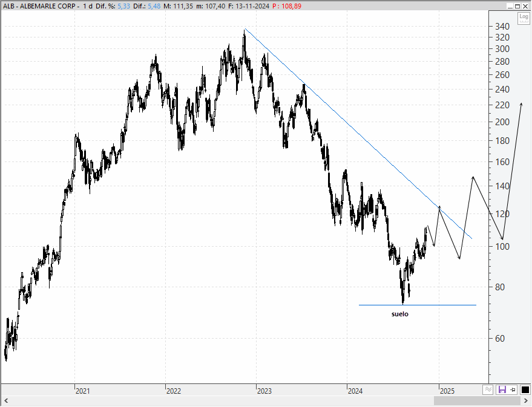The width and height of the screenshot is (532, 407).
Task: Click the 'm: 107,40' minimum value
Action: coord(211,6)
